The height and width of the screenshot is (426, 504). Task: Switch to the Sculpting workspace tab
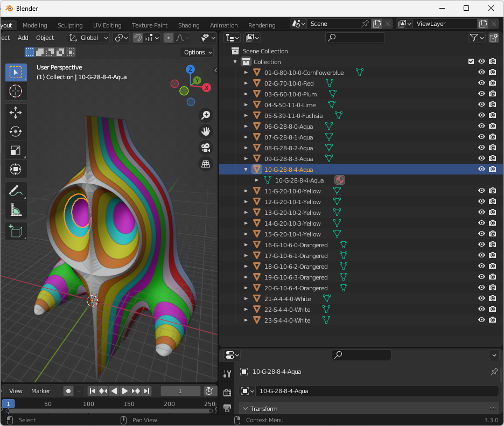pos(70,25)
